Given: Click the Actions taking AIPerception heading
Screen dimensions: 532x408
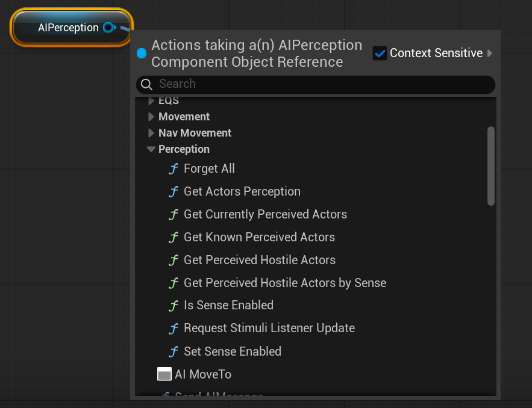Looking at the screenshot, I should tap(257, 54).
